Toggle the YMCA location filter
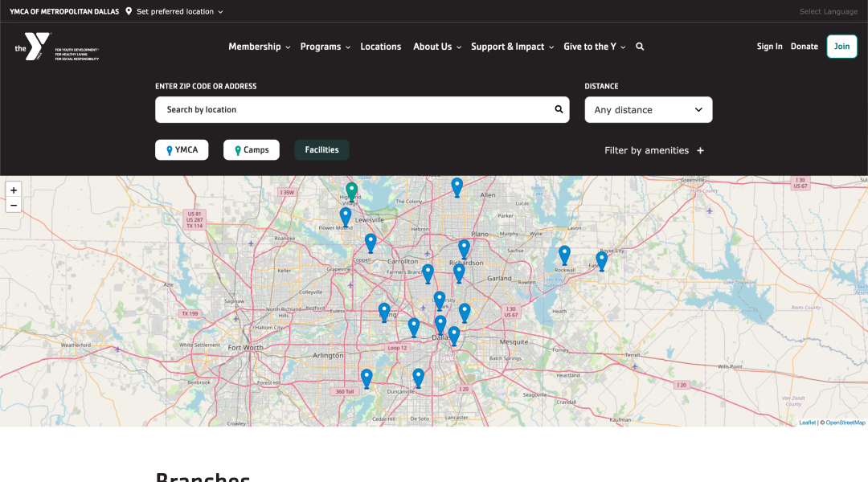Image resolution: width=868 pixels, height=482 pixels. (182, 150)
